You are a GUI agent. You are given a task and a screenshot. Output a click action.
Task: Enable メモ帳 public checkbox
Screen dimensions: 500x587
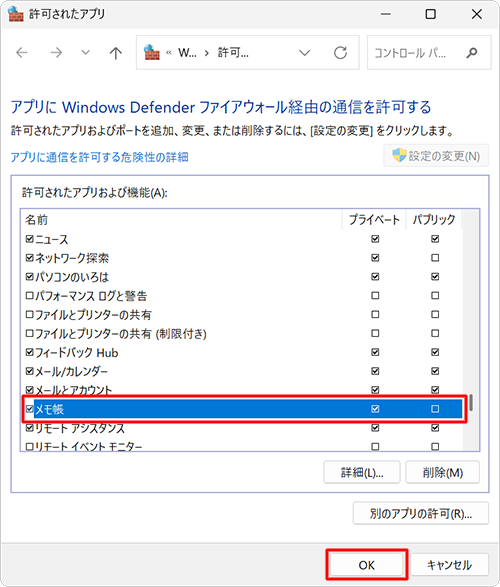click(x=435, y=409)
